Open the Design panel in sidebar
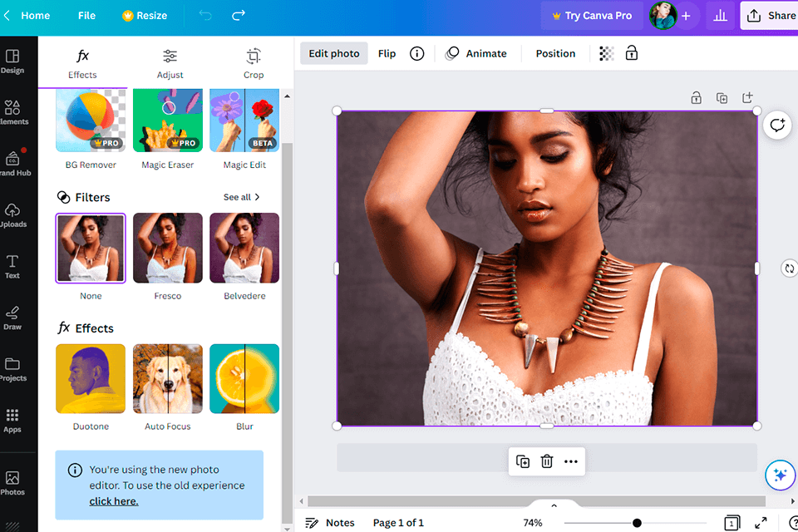Viewport: 798px width, 532px height. 12,61
